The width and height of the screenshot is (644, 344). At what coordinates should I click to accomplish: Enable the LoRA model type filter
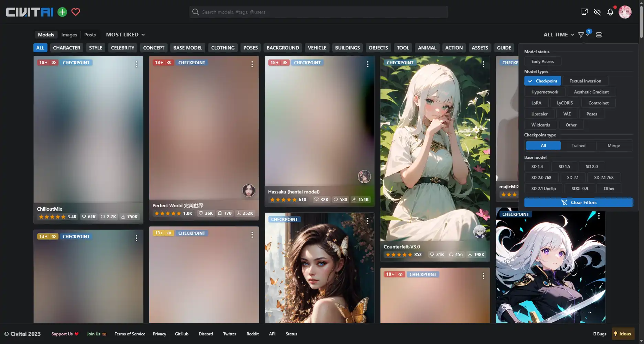pos(536,103)
